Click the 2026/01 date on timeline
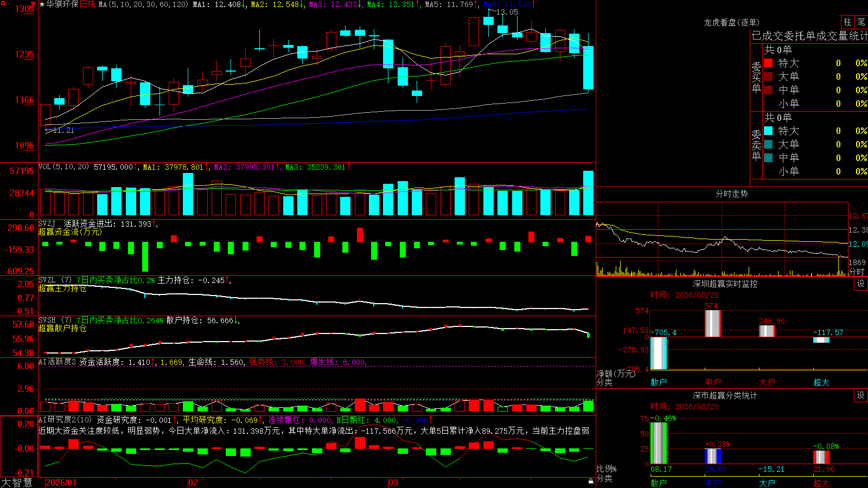This screenshot has height=488, width=868. coord(61,483)
